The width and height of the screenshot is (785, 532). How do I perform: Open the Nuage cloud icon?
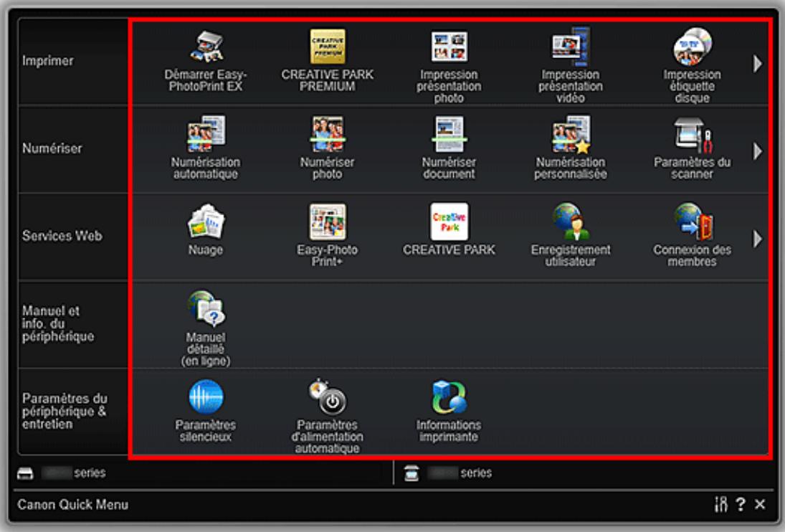[x=206, y=222]
